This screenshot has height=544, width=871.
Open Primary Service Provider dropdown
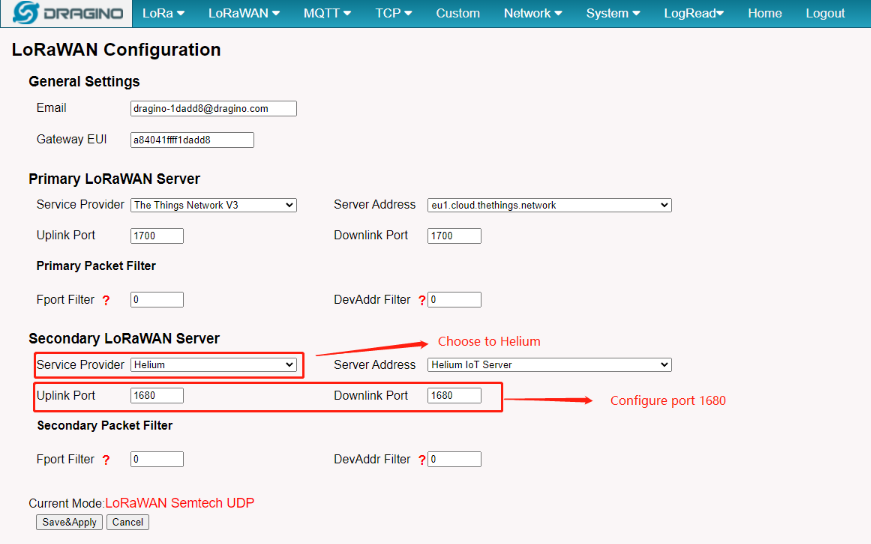(213, 205)
